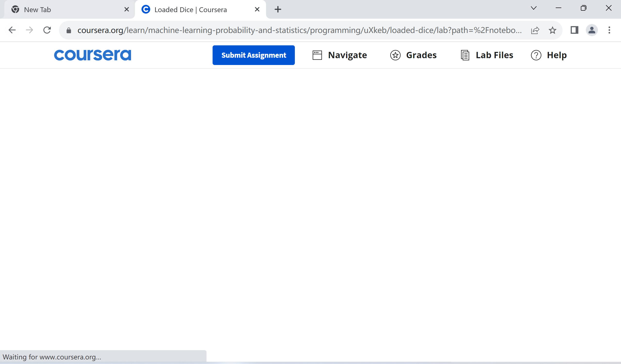Toggle the browser side panel
The image size is (621, 364).
click(574, 30)
